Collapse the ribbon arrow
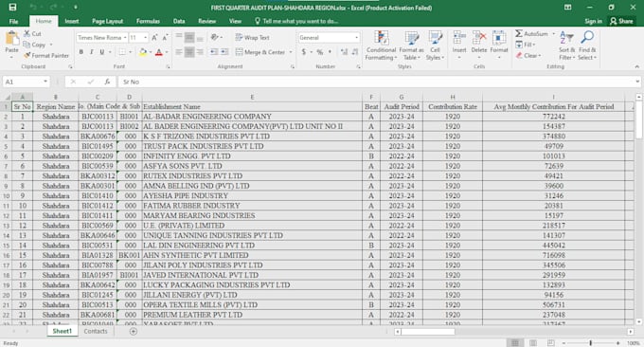 pyautogui.click(x=636, y=66)
